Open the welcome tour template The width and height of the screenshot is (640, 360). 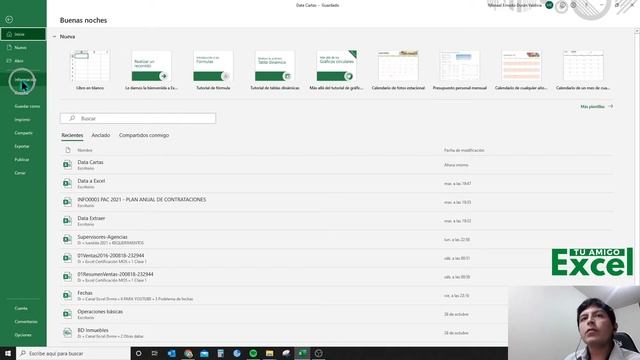click(151, 70)
